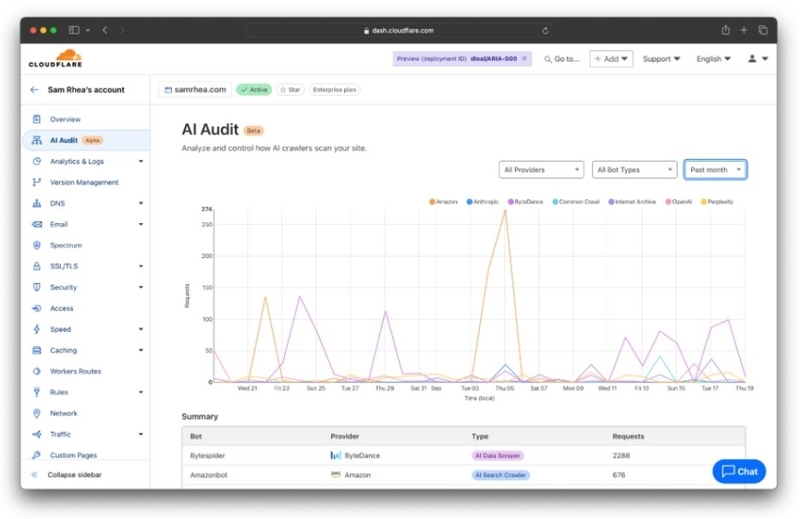The image size is (800, 519).
Task: Click the Traffic icon in sidebar
Action: point(37,434)
